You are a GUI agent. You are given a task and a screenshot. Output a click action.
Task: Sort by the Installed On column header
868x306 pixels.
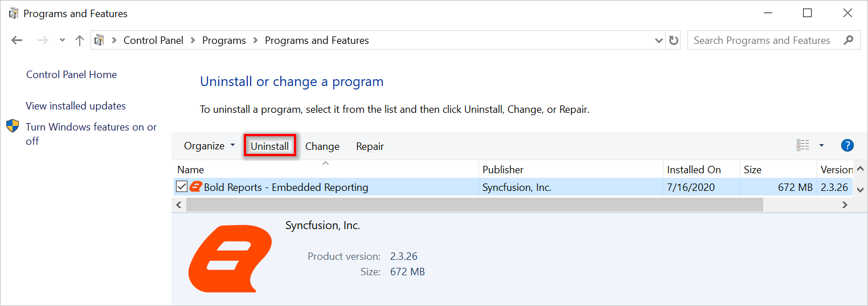point(701,169)
